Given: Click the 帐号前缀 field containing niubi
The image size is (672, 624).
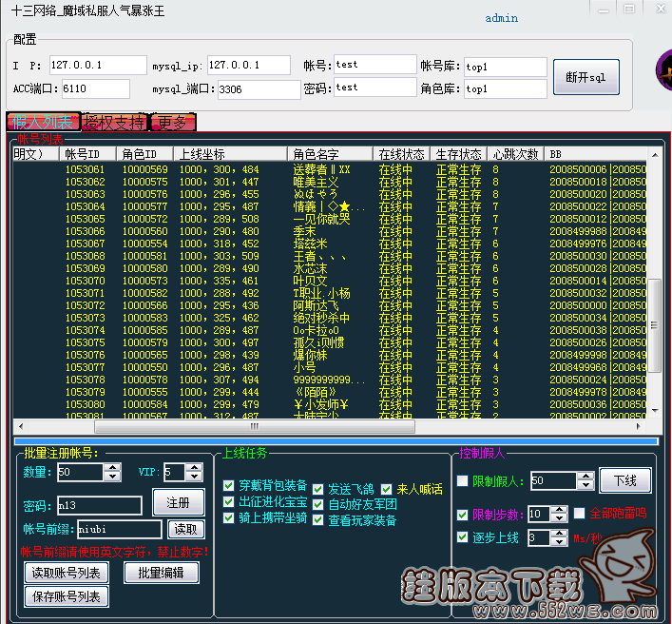Looking at the screenshot, I should [120, 529].
